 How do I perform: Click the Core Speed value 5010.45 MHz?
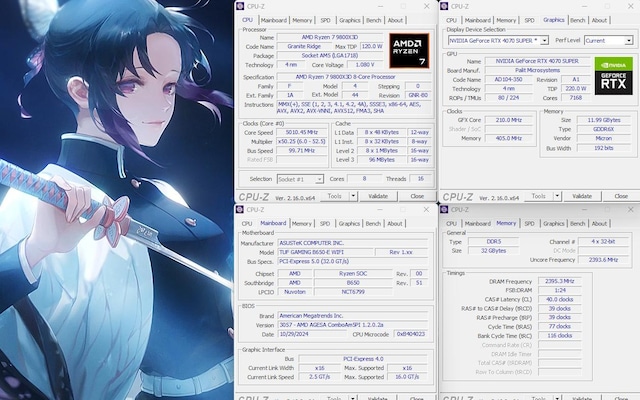tap(302, 132)
